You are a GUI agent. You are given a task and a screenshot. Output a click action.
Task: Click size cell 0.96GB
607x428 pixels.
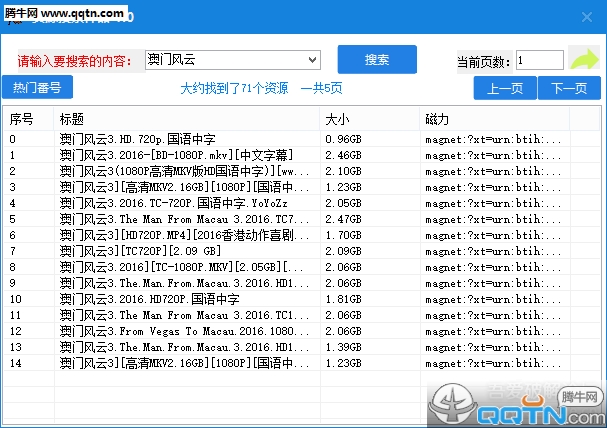[343, 139]
